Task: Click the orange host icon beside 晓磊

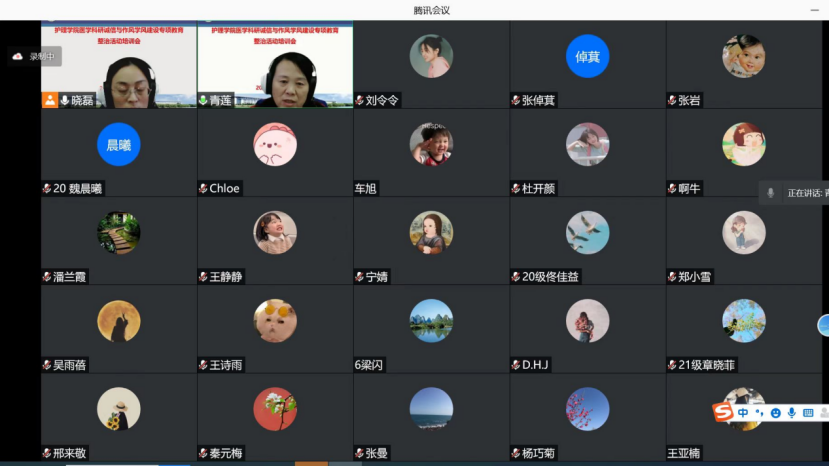Action: 49,100
